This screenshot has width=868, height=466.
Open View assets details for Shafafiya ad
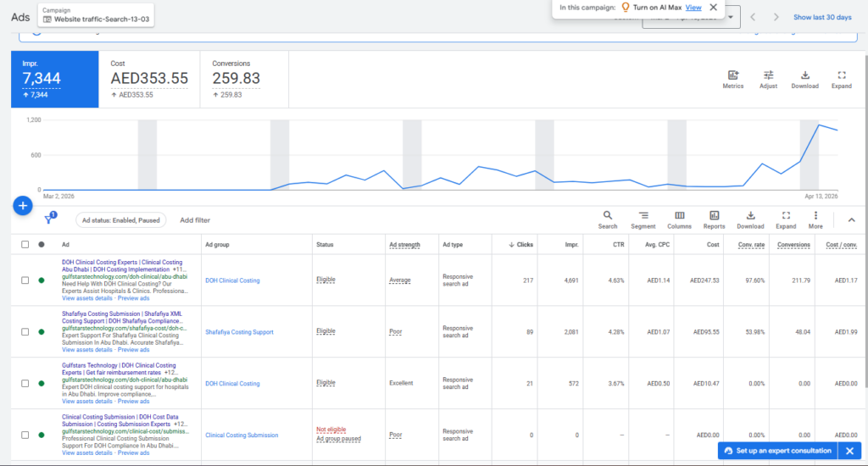coord(87,350)
